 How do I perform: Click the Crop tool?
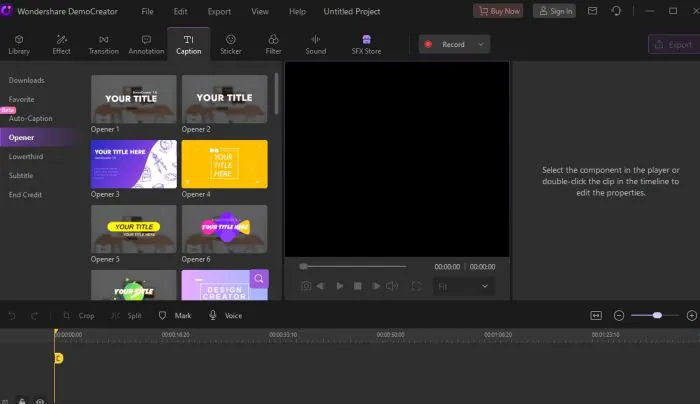click(x=79, y=316)
